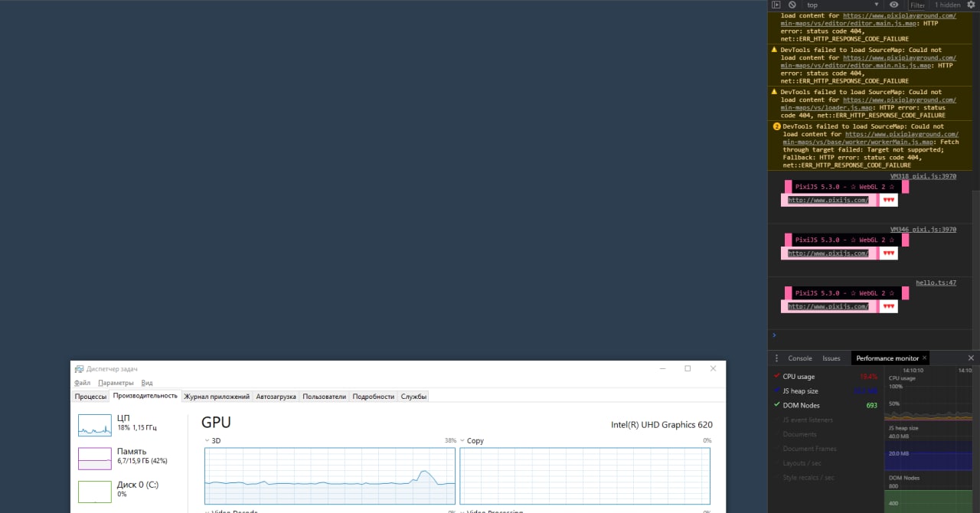Open the Параметры menu in Task Manager

click(x=116, y=383)
